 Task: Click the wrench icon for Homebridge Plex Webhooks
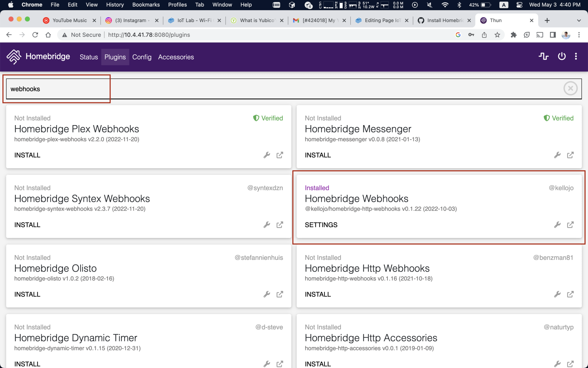tap(267, 155)
